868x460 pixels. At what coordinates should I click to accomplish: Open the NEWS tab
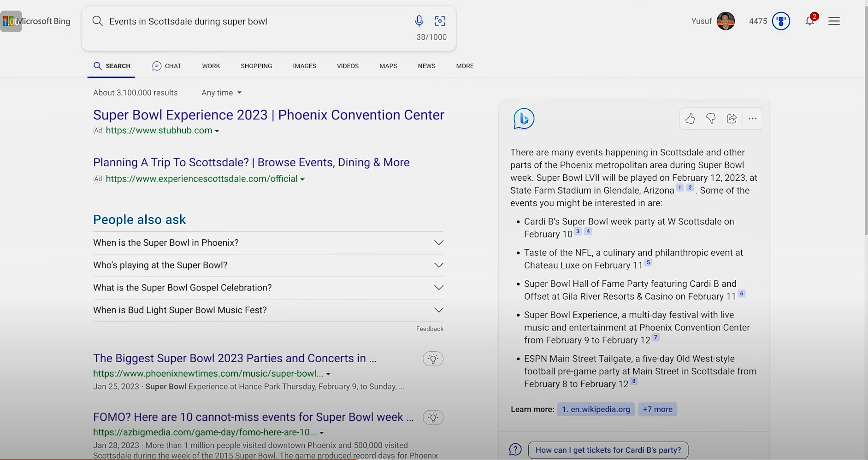426,66
